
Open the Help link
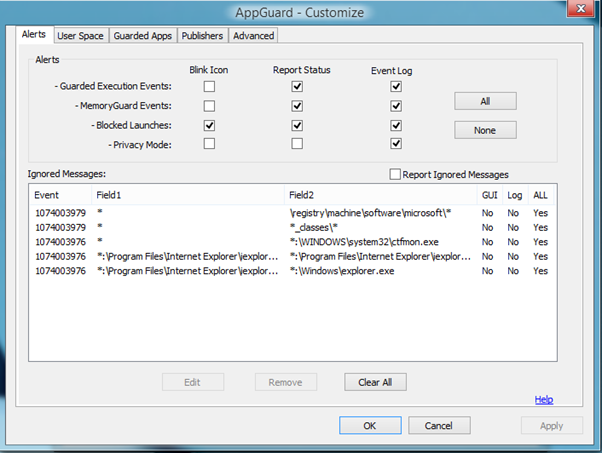(543, 400)
